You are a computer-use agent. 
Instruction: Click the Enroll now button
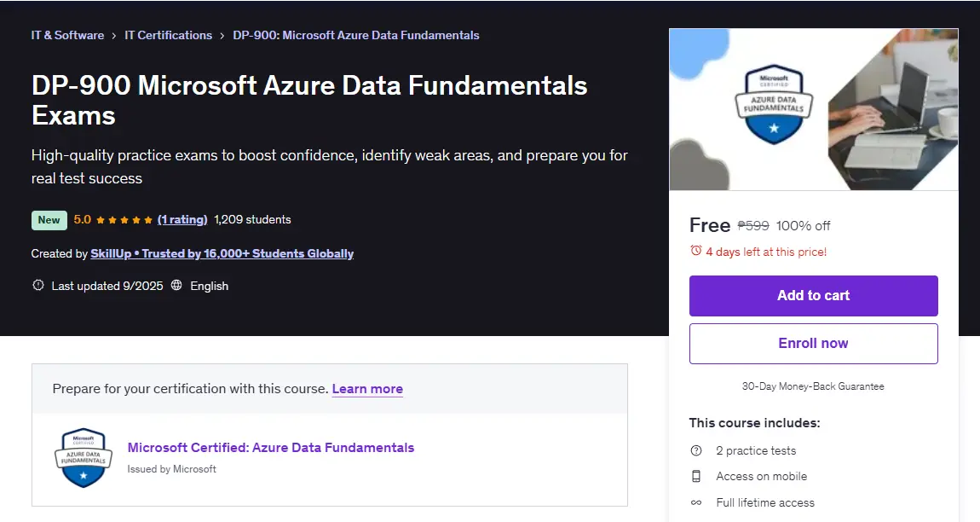coord(813,344)
